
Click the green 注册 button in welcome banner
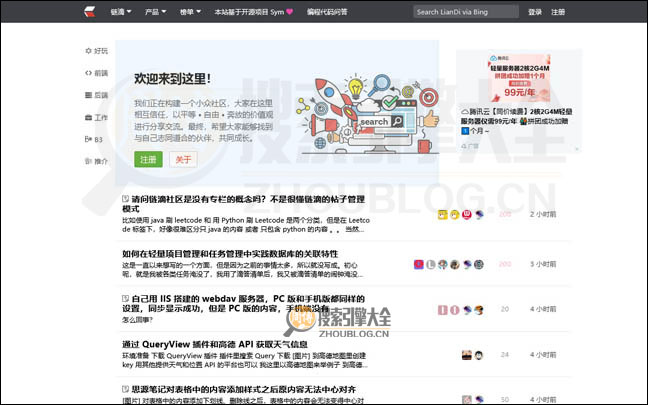148,159
